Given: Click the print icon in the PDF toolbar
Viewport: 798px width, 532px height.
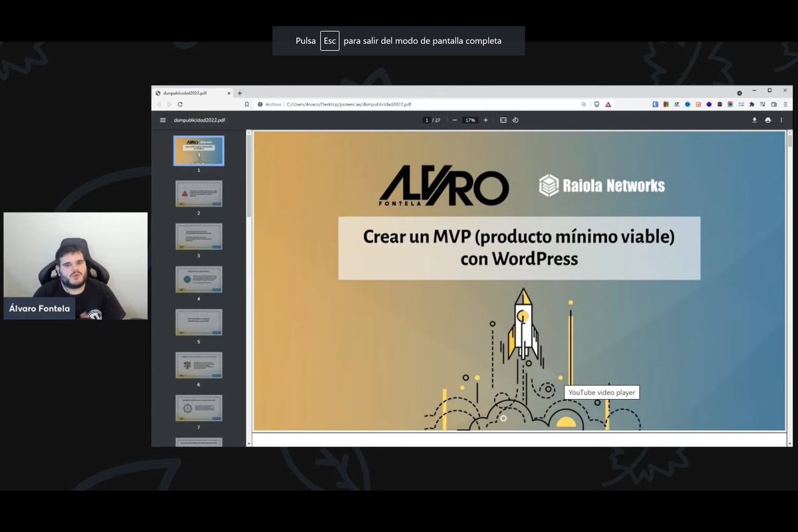Looking at the screenshot, I should (x=769, y=120).
